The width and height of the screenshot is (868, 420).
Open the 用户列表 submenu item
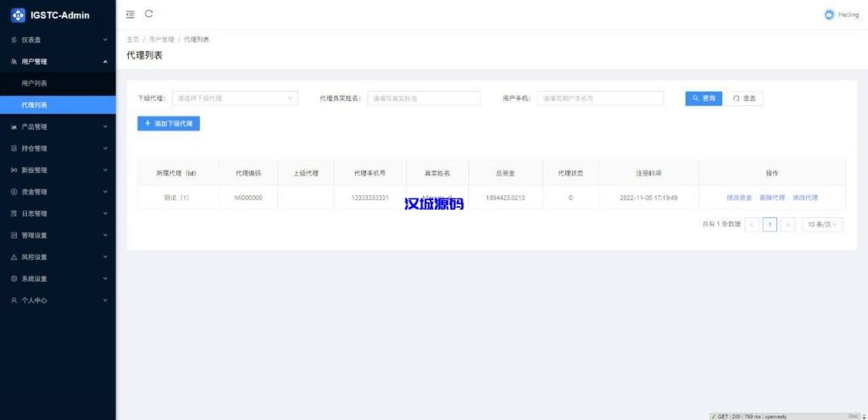tap(58, 83)
